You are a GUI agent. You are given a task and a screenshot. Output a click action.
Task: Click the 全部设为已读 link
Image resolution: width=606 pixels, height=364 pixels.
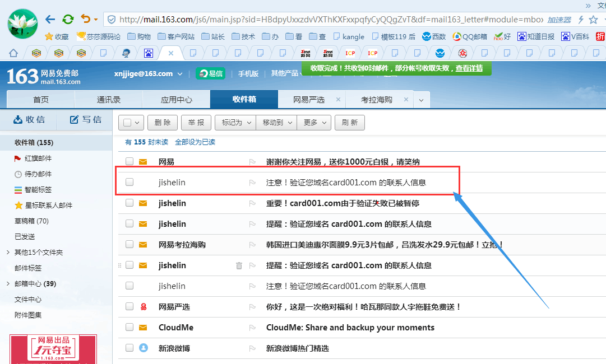(195, 142)
